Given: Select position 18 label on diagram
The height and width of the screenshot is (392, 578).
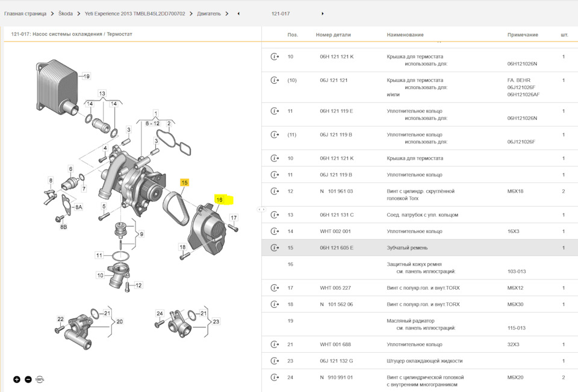Looking at the screenshot, I should (182, 247).
